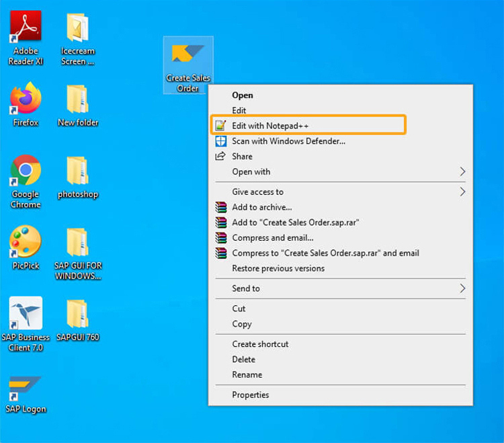Choose Edit with Notepad++ from context menu
The image size is (504, 443).
pos(270,126)
